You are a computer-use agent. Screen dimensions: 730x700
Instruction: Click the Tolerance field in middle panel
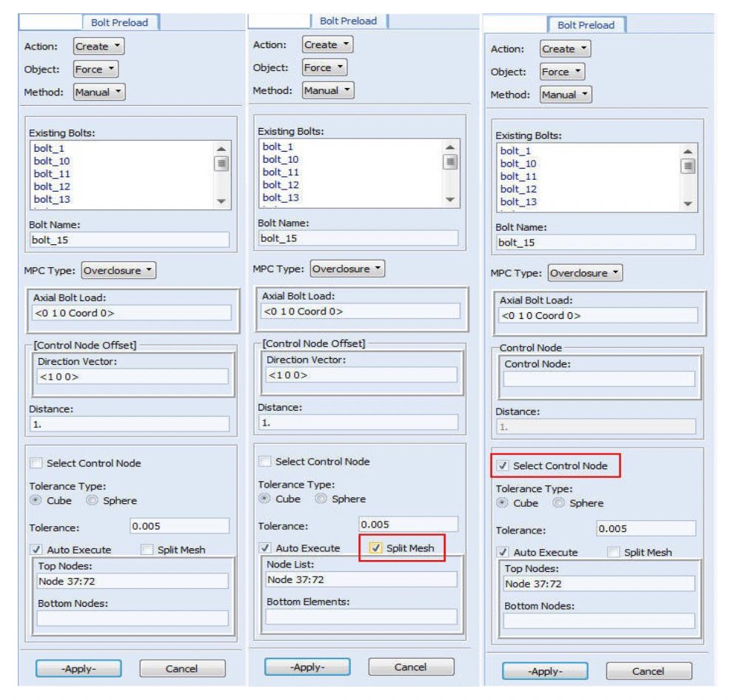(408, 524)
